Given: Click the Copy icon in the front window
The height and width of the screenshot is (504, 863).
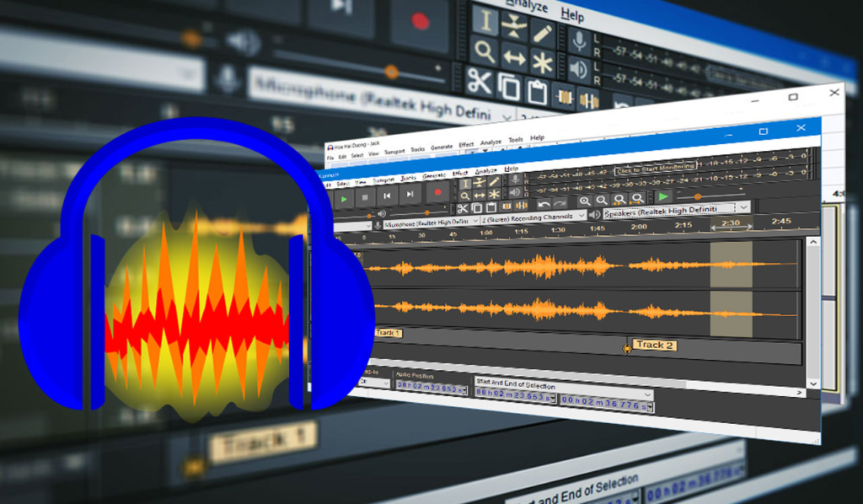Looking at the screenshot, I should point(477,208).
